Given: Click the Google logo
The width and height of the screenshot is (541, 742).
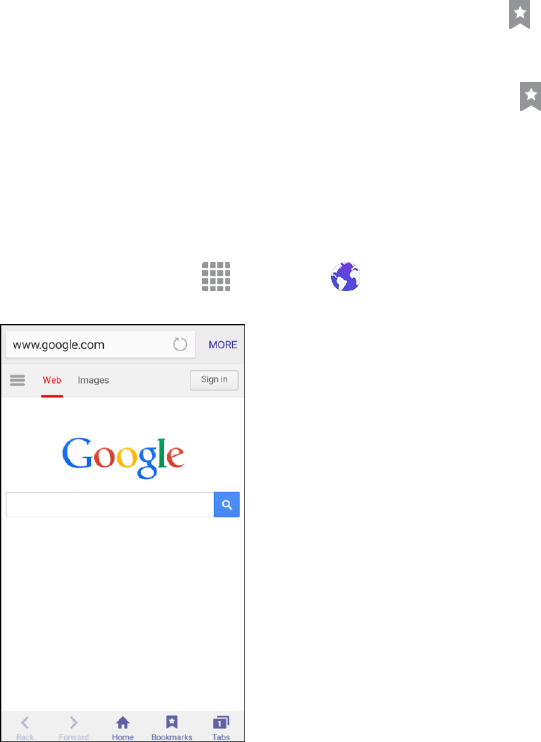Looking at the screenshot, I should [x=123, y=457].
